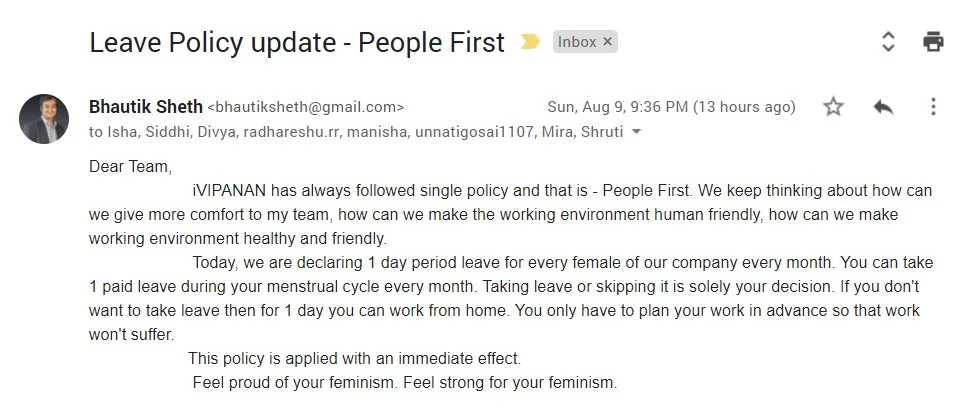Print this email using the printer icon
Viewport: 960px width, 418px height.
click(933, 42)
